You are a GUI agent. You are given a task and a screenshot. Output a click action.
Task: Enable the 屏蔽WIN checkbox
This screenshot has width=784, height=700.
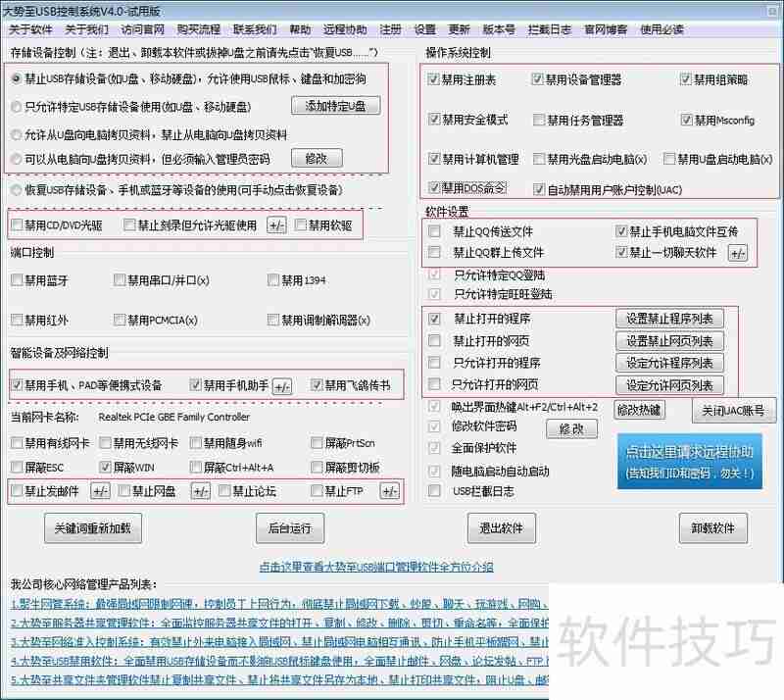click(106, 468)
